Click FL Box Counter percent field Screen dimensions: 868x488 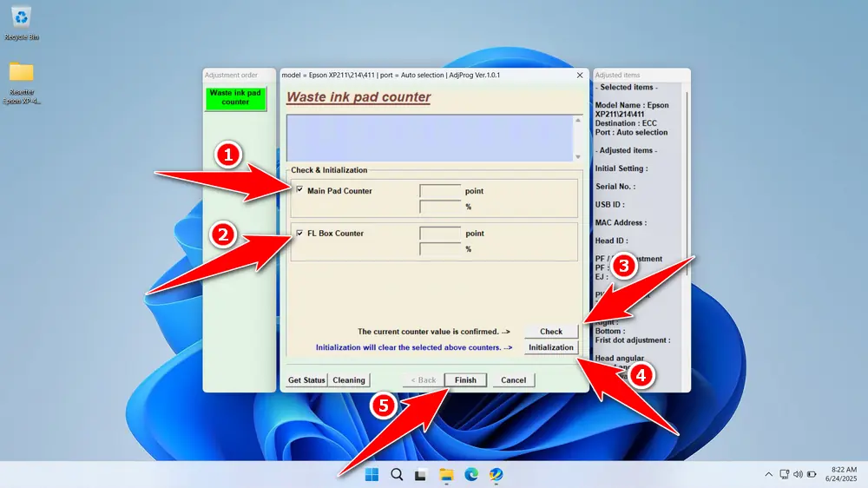[440, 249]
